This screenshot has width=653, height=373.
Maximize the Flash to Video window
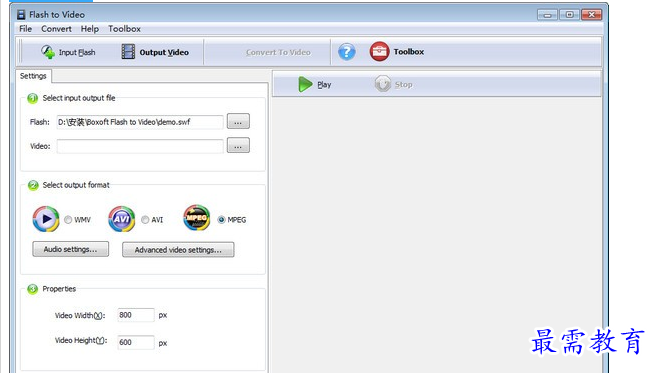(x=569, y=15)
